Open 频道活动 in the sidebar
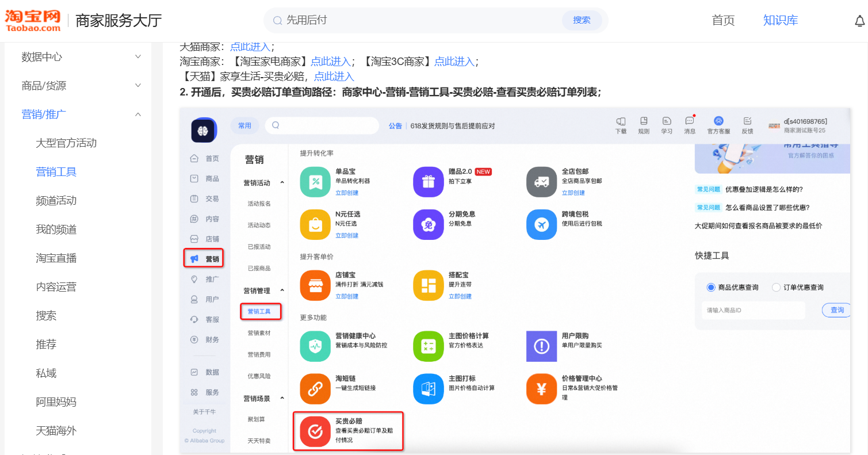 [56, 201]
